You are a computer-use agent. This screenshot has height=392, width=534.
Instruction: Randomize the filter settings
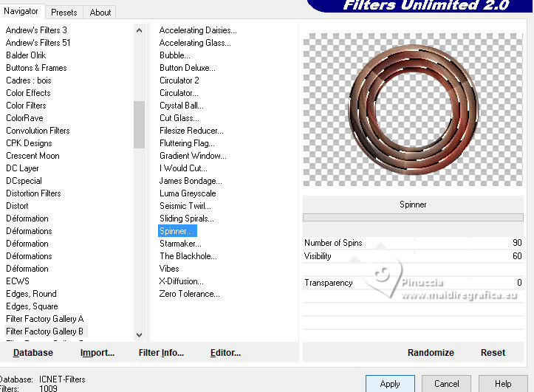click(431, 353)
